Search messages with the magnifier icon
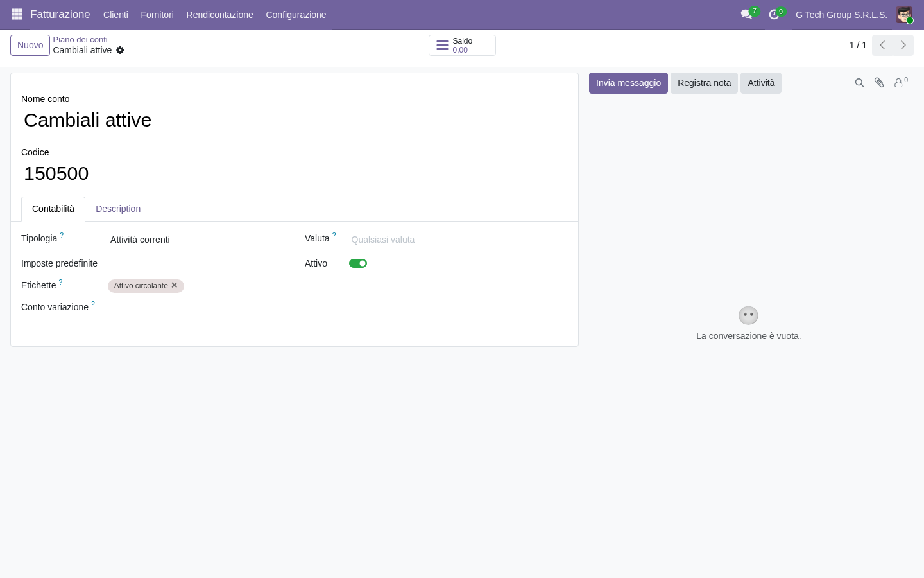Image resolution: width=924 pixels, height=578 pixels. pyautogui.click(x=859, y=83)
